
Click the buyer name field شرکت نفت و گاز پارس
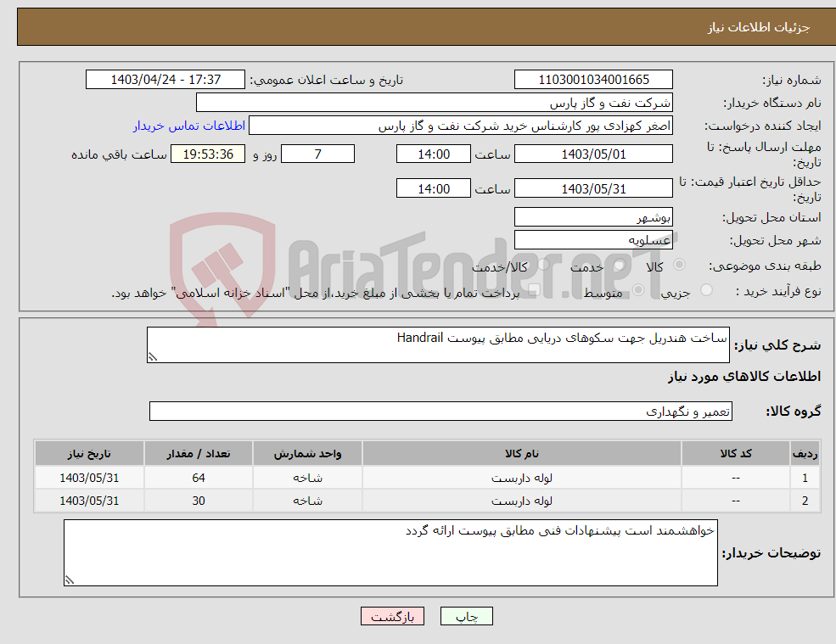coord(435,103)
